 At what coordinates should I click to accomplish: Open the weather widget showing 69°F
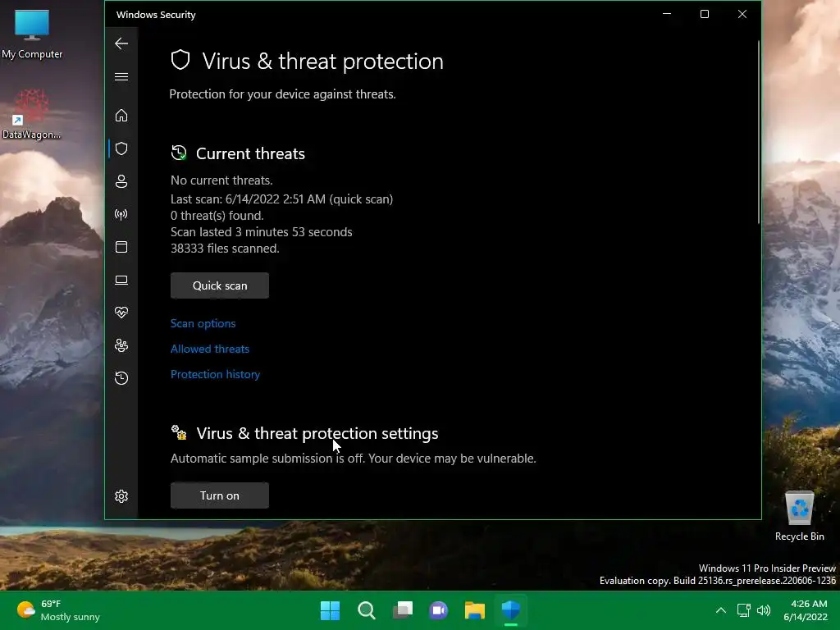58,610
